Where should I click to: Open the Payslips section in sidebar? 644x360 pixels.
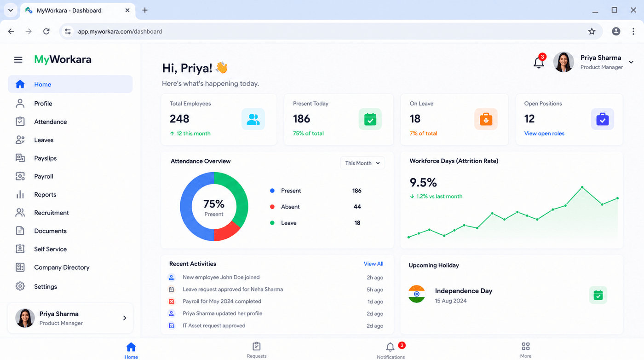70,158
